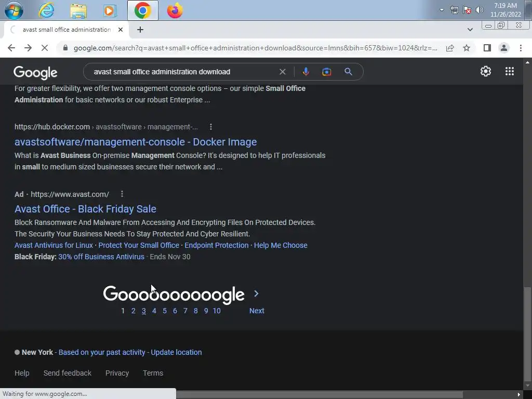Go to results page 7

pyautogui.click(x=185, y=311)
